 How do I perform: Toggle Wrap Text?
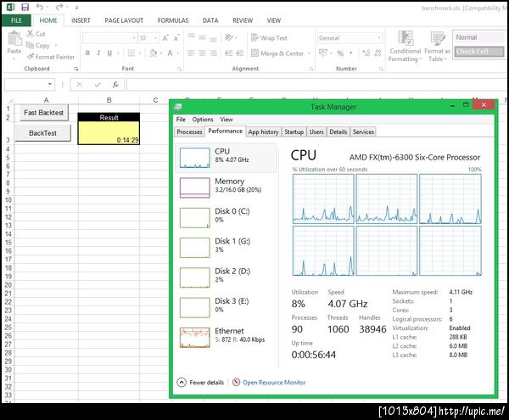click(269, 38)
